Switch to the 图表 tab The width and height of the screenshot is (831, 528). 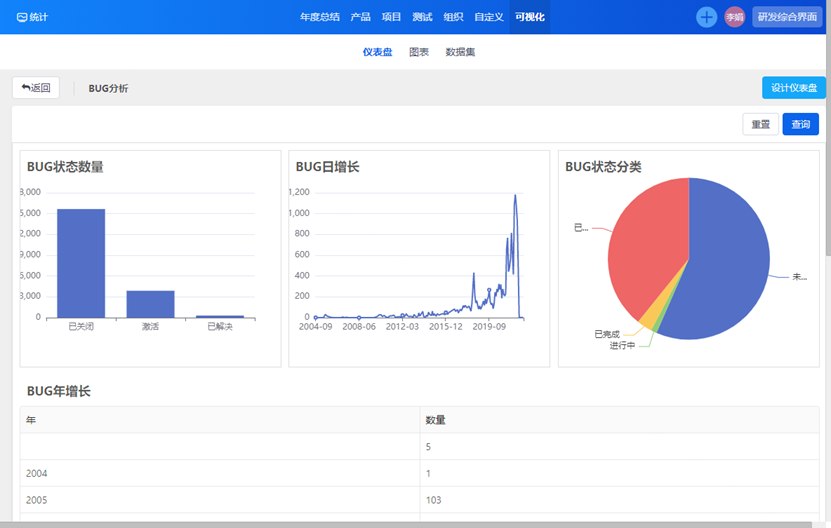point(419,52)
